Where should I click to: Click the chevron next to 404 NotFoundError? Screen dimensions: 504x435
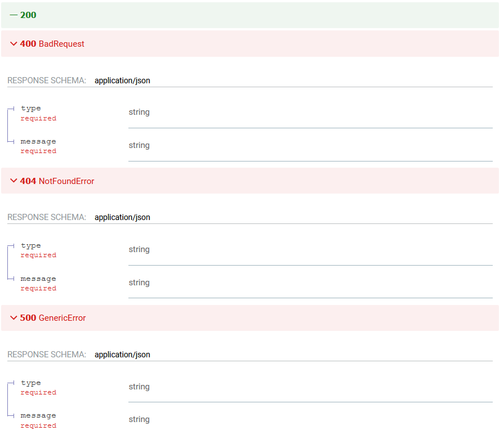[14, 181]
